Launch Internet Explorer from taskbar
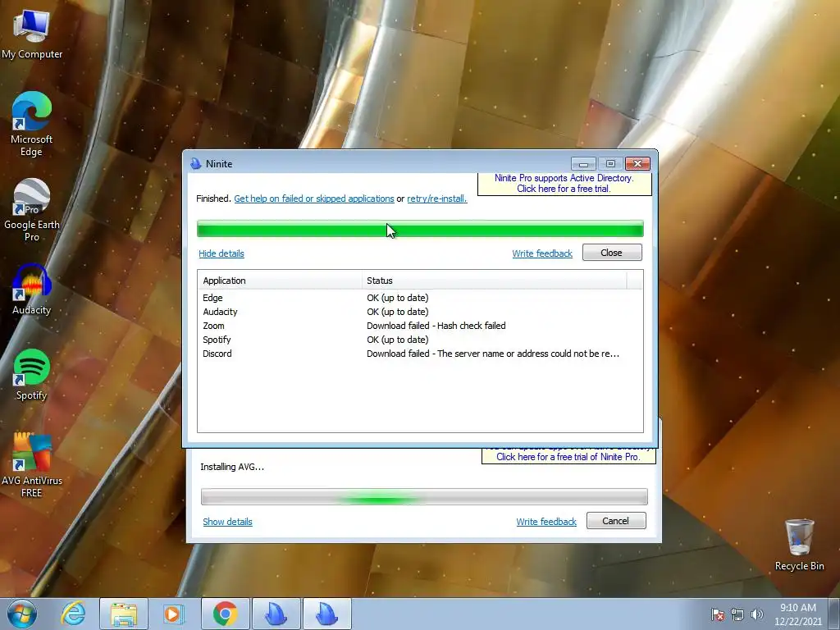Viewport: 840px width, 630px height. pos(73,614)
